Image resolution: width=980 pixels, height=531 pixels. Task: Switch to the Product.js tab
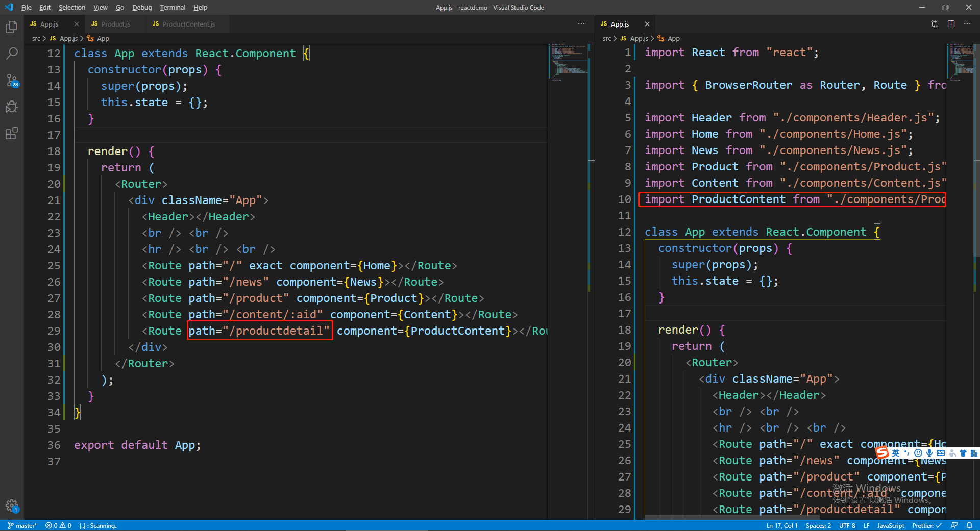tap(116, 24)
